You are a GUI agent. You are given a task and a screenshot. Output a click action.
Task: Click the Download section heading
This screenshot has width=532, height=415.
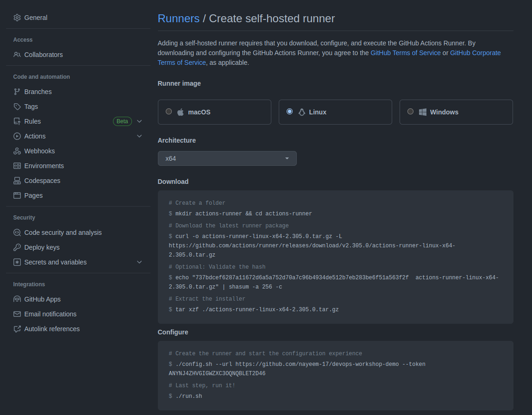point(173,182)
